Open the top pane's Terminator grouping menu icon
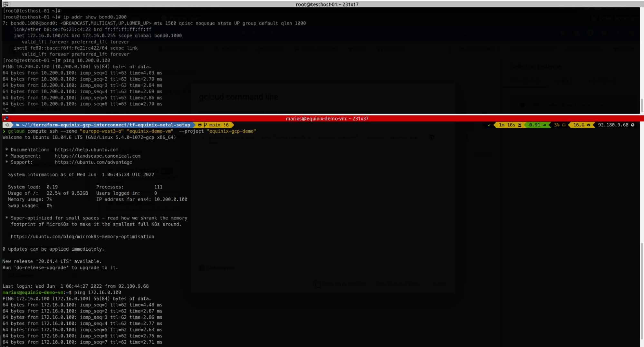The height and width of the screenshot is (347, 644). pos(6,4)
